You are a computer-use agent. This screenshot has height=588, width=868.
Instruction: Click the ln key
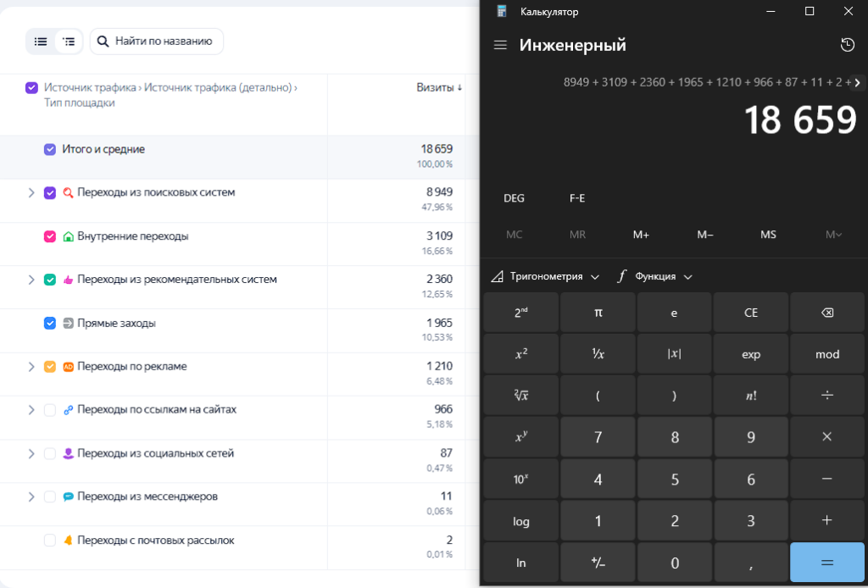coord(521,563)
